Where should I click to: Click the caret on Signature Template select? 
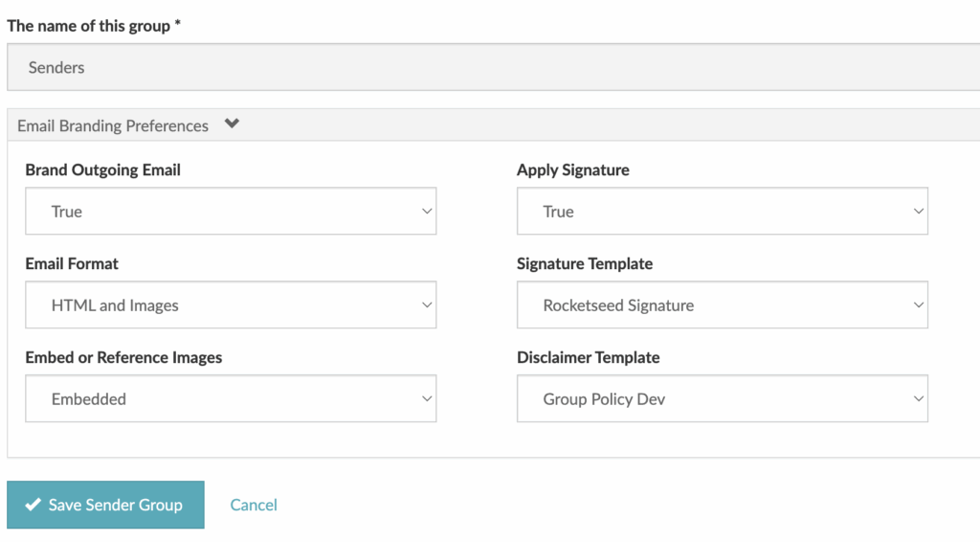click(918, 305)
